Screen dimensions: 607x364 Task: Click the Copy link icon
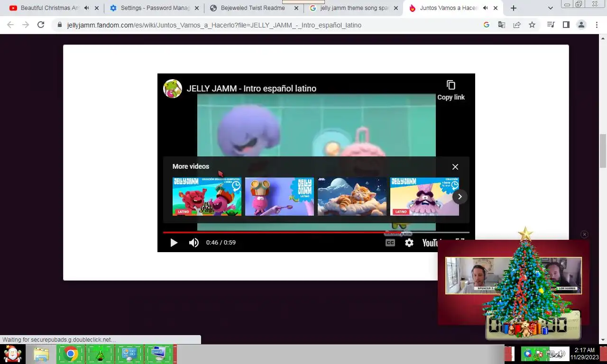(451, 85)
